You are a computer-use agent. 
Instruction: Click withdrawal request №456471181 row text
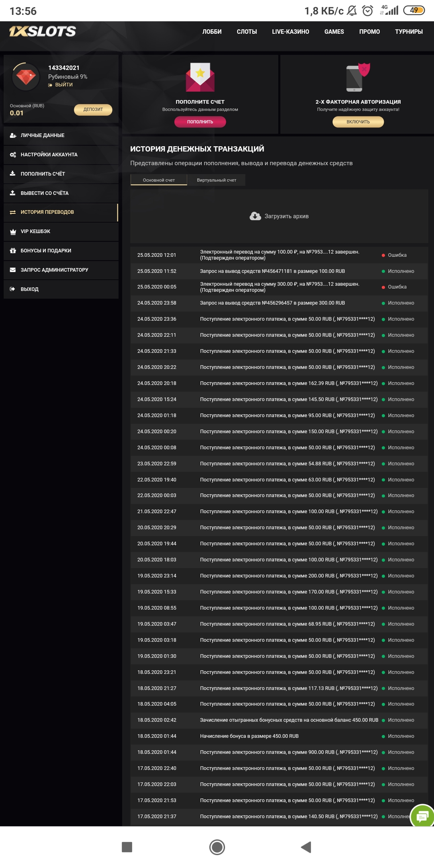tap(272, 271)
